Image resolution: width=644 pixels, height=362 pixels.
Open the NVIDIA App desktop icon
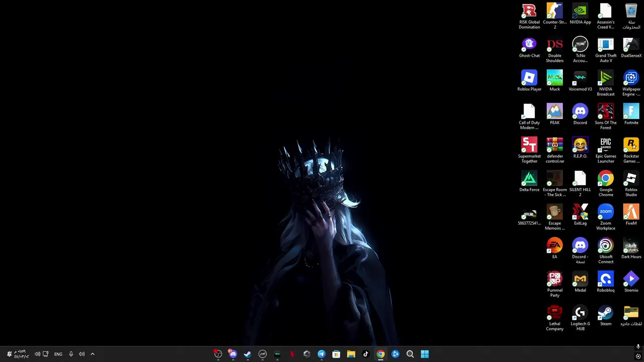(x=580, y=14)
